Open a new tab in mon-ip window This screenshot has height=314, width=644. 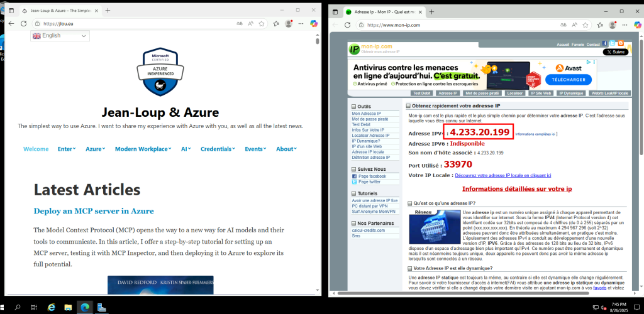[431, 12]
